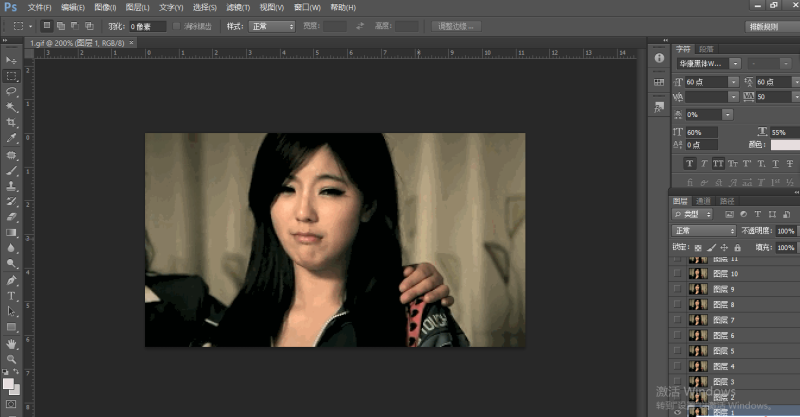Click the 羽化 feather input field
Image resolution: width=800 pixels, height=417 pixels.
click(146, 26)
